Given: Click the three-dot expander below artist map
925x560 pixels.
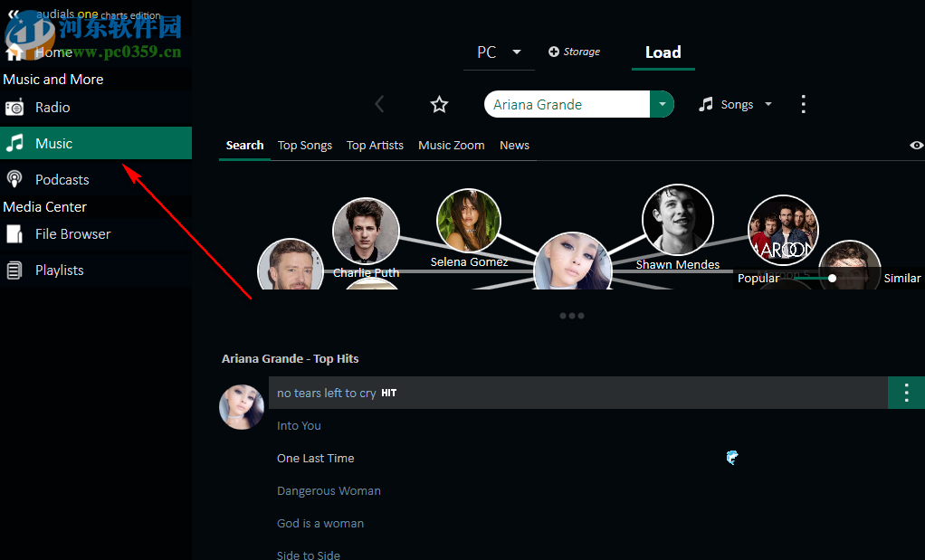Looking at the screenshot, I should coord(572,316).
